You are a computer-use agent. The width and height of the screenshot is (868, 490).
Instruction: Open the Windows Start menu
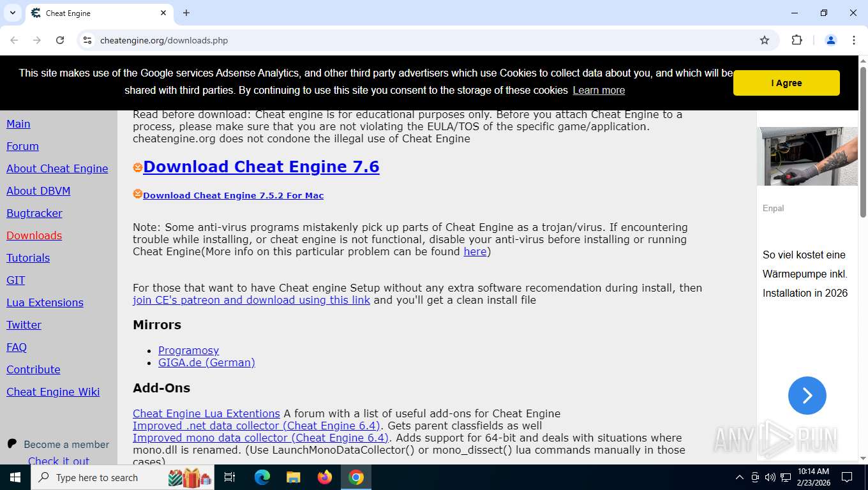15,477
